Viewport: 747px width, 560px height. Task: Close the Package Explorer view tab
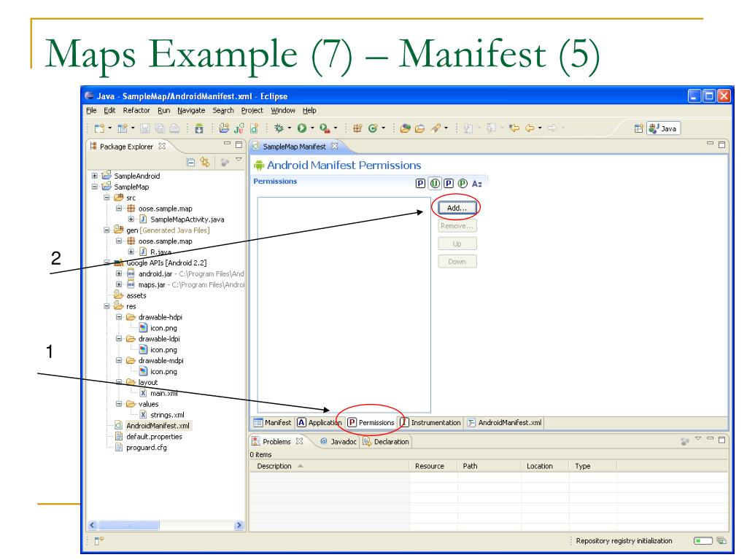click(x=162, y=146)
